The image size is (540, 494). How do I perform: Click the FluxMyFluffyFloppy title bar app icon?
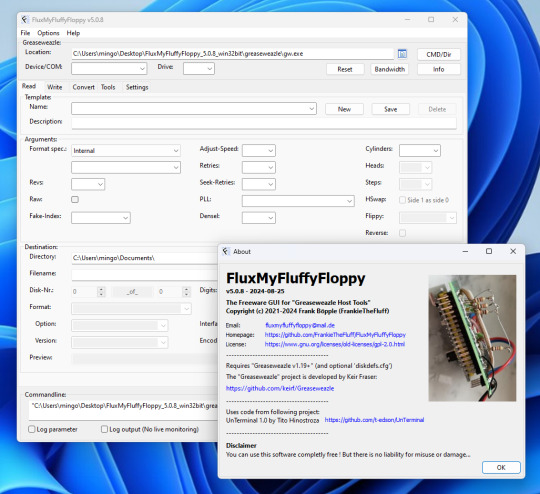(x=24, y=20)
